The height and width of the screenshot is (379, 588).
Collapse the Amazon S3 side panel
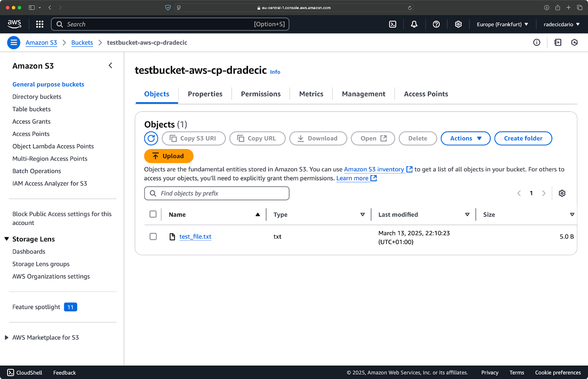pos(110,65)
